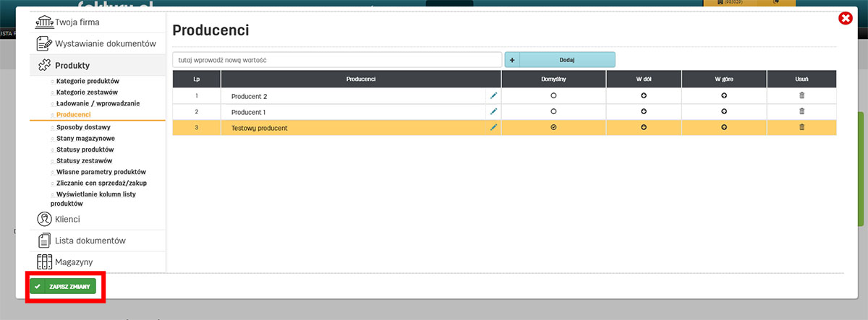Save changes with Zapisz zmiany button
The image size is (868, 320).
pos(63,287)
